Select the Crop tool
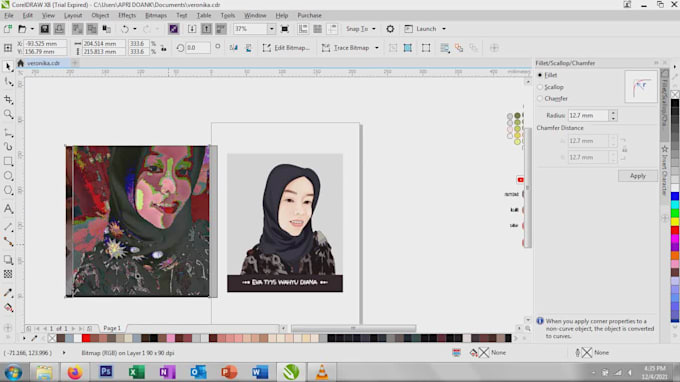Viewport: 680px width, 382px height. (8, 99)
